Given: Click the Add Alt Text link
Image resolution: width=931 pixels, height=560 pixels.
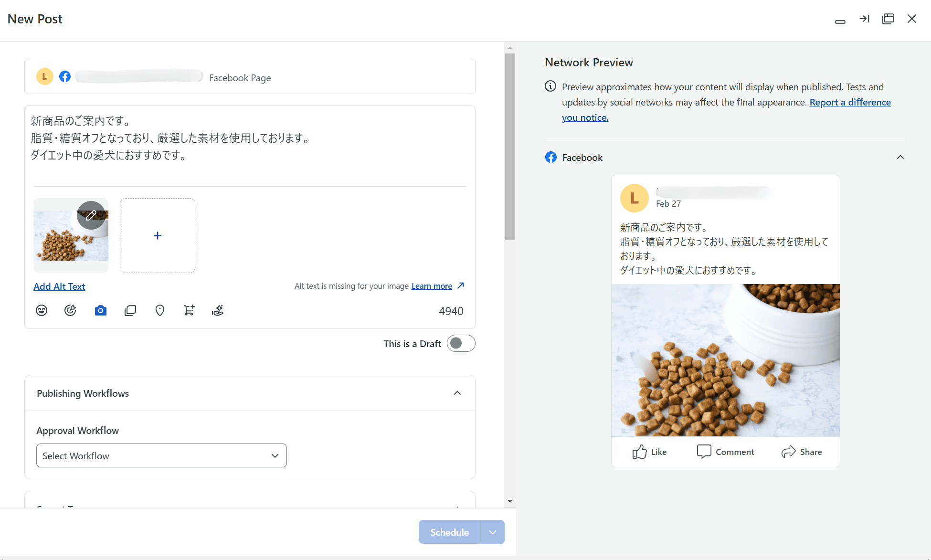Looking at the screenshot, I should [x=59, y=286].
